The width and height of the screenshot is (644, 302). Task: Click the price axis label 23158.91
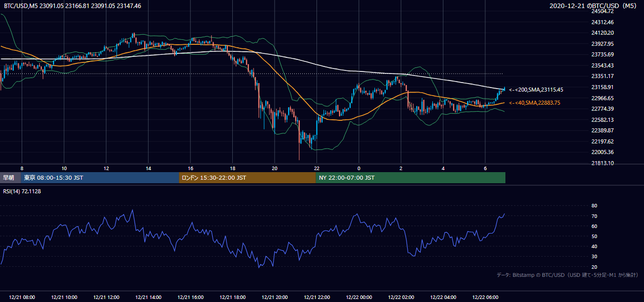(x=602, y=87)
